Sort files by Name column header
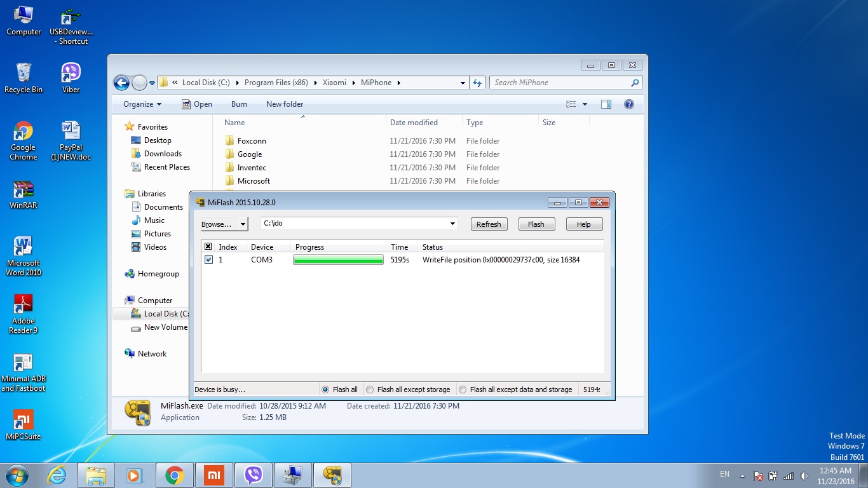 [302, 122]
